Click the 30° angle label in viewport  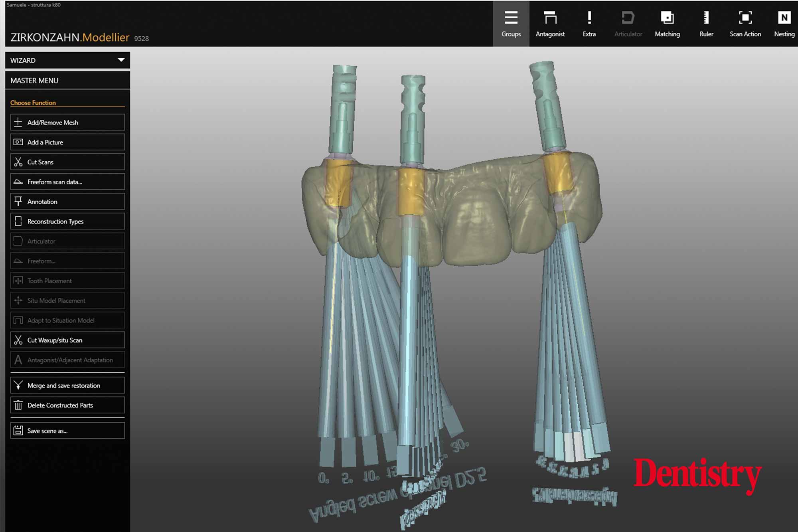click(x=460, y=445)
